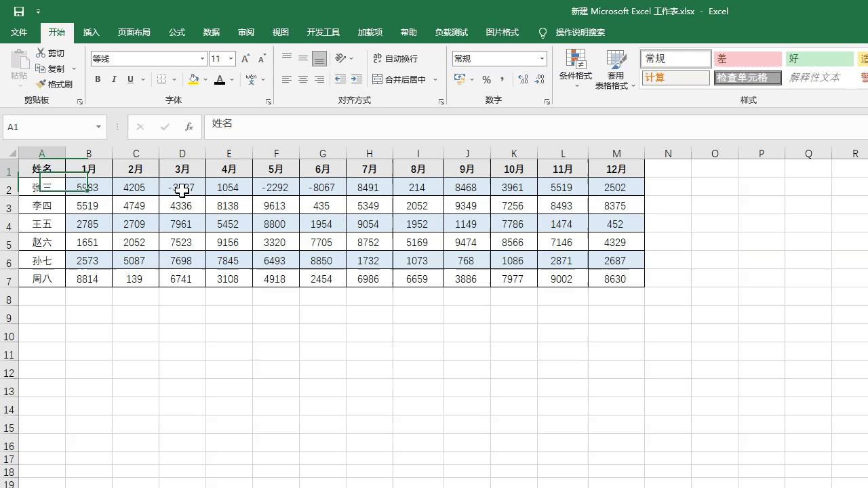Switch to the 插入 ribbon tab

(91, 32)
